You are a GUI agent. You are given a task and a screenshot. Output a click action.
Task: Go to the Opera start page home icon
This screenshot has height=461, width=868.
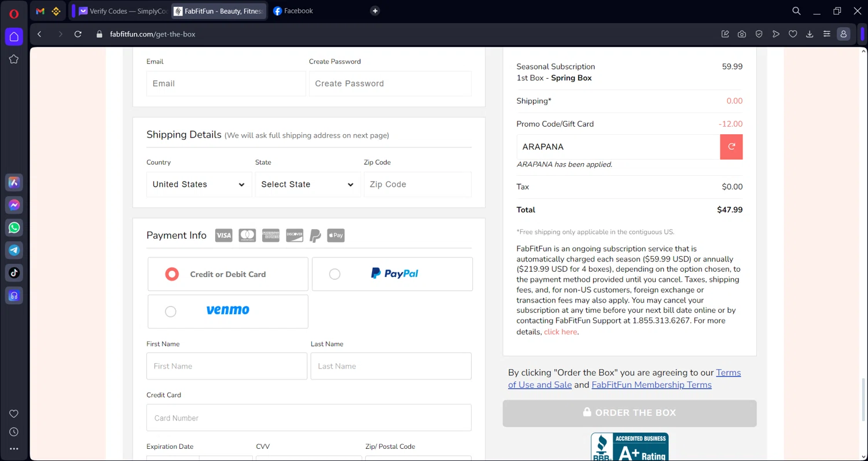(14, 37)
